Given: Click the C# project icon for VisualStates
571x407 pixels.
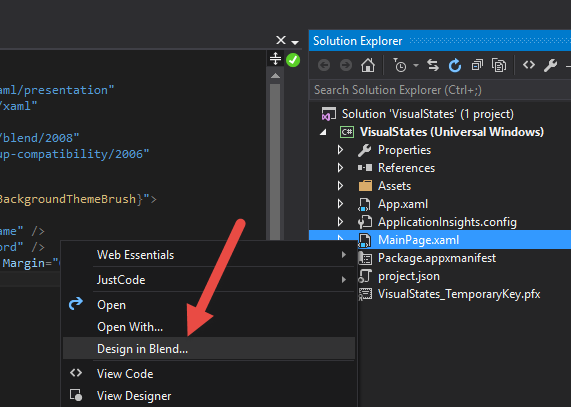Looking at the screenshot, I should pyautogui.click(x=347, y=132).
